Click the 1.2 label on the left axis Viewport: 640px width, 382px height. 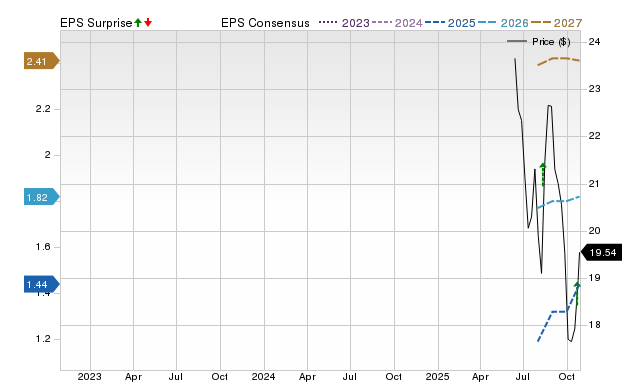pos(43,338)
